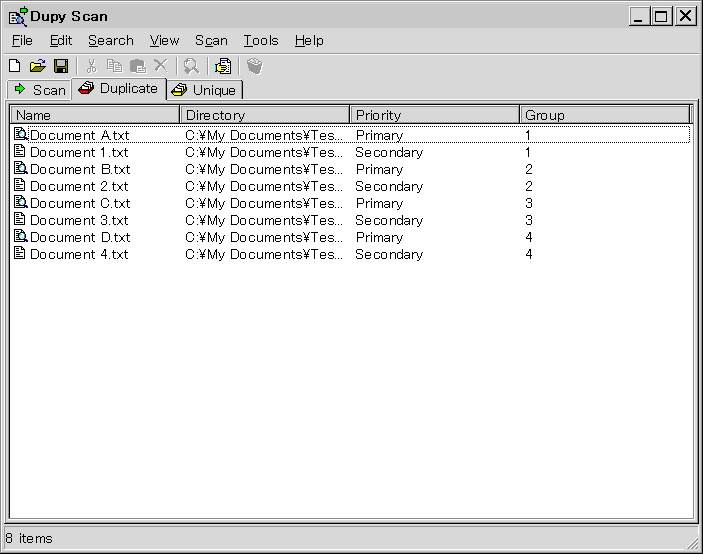Select the Document C.txt file name
The image size is (703, 554).
coord(80,203)
